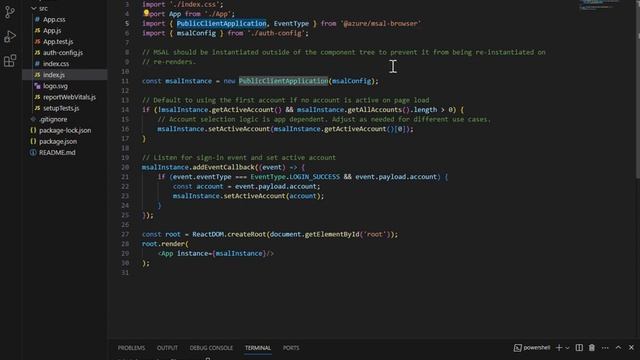
Task: Click line number 27 in gutter
Action: [125, 234]
